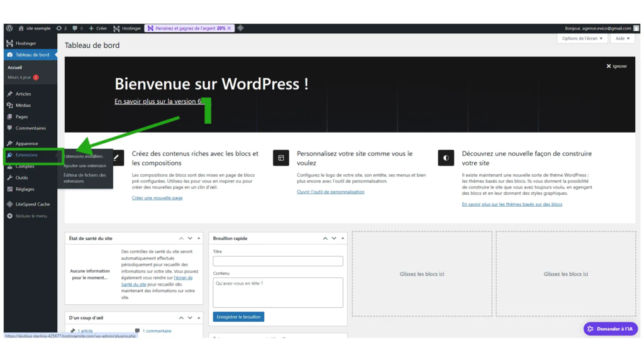
Task: Open Mises à jour submenu
Action: 23,77
